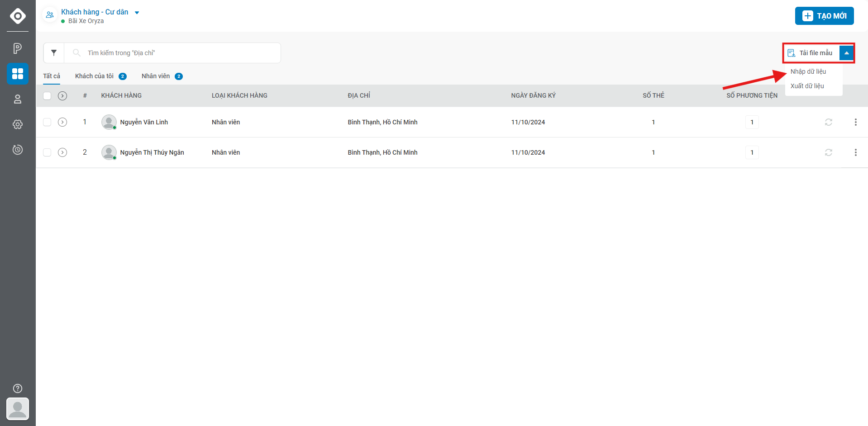868x426 pixels.
Task: Open customer name Nguyễn Văn Linh
Action: [x=144, y=122]
